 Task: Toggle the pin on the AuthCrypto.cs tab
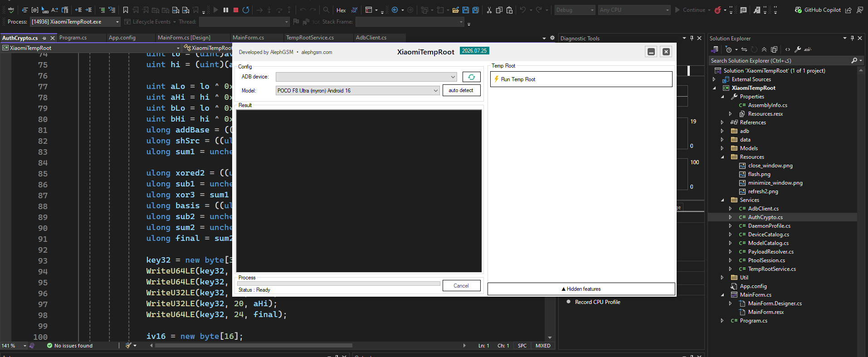pyautogui.click(x=44, y=38)
